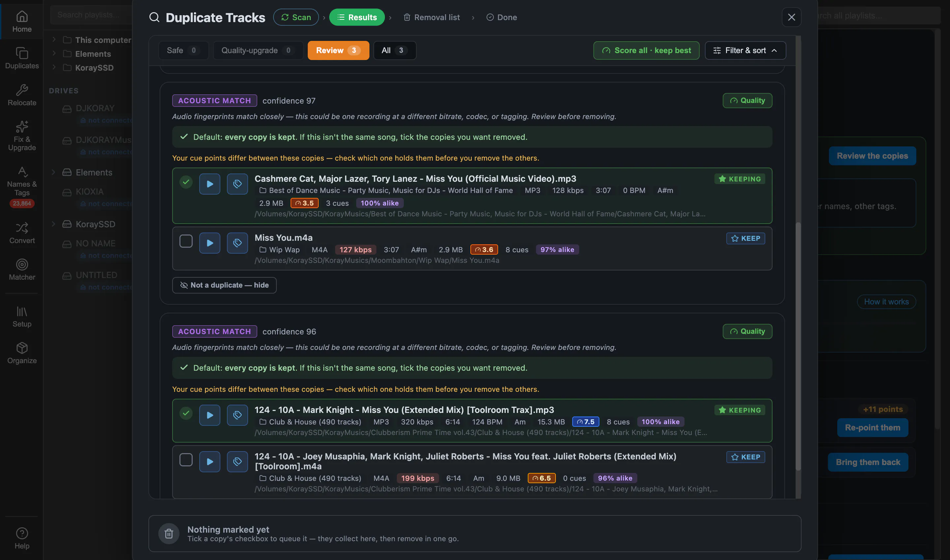The image size is (950, 560).
Task: Open the Convert sidebar tool
Action: point(21,233)
